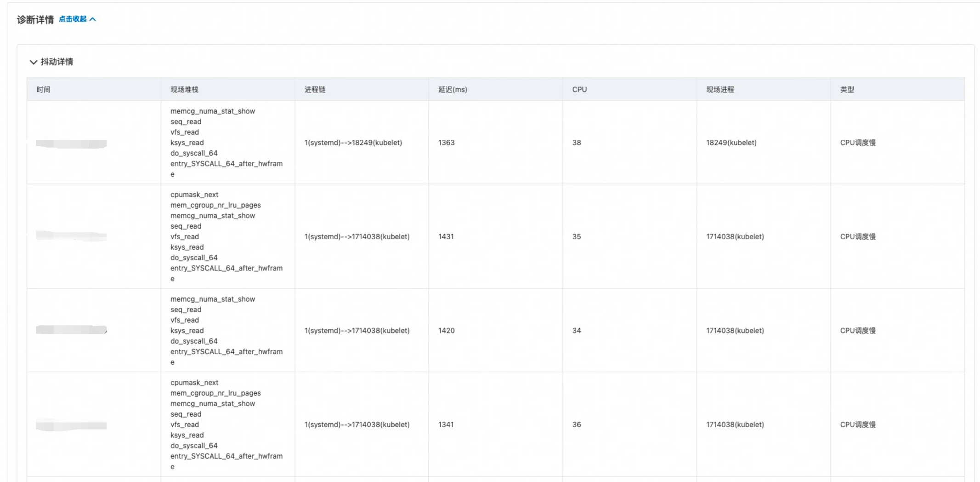Click the 1420 delay value cell
Viewport: 980px width, 482px height.
[x=446, y=331]
